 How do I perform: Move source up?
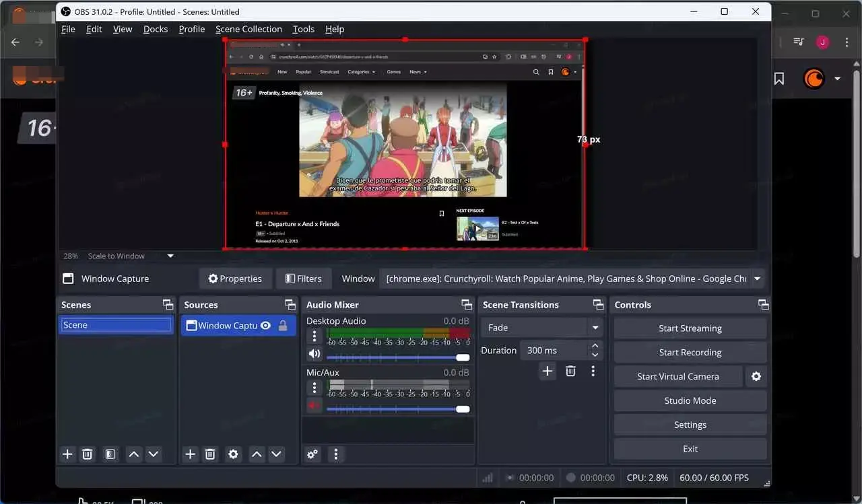click(257, 454)
